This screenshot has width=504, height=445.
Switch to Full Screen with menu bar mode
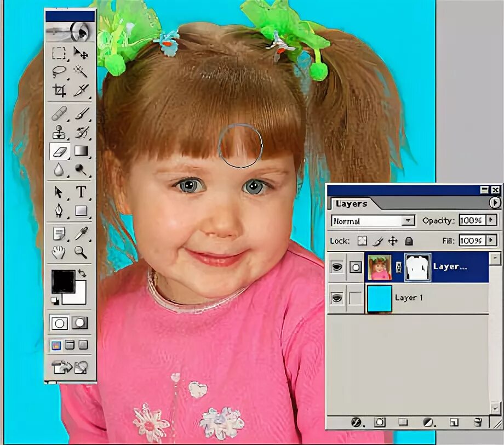pyautogui.click(x=70, y=345)
